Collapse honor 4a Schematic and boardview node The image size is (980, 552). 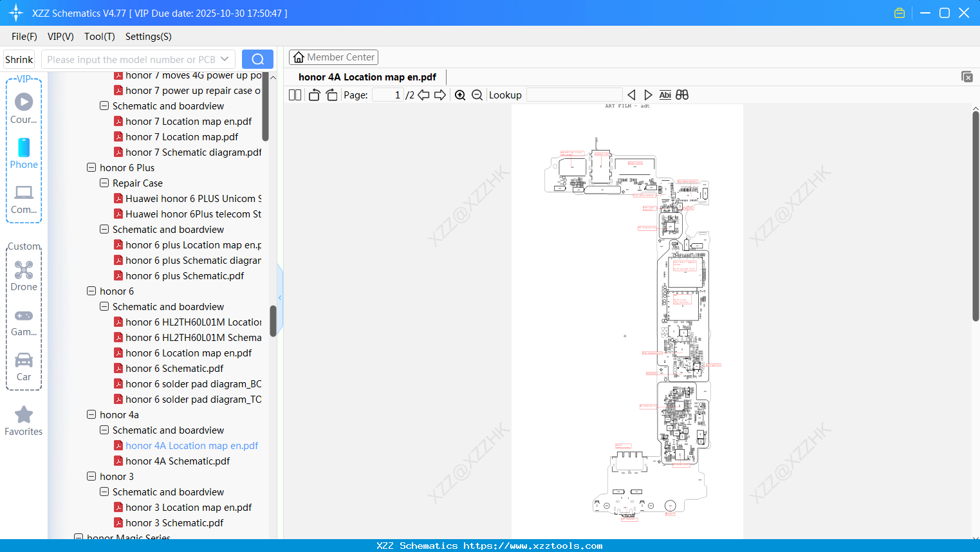104,430
